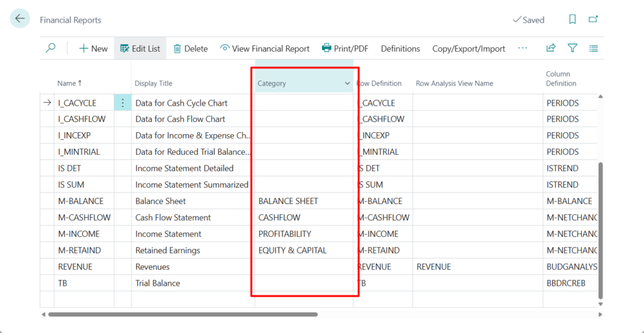Expand the Category column dropdown

click(x=347, y=84)
